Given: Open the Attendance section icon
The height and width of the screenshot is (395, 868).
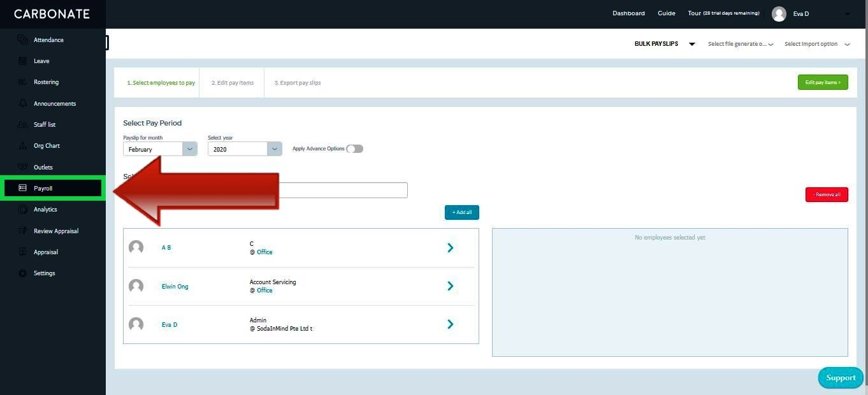Looking at the screenshot, I should click(24, 39).
